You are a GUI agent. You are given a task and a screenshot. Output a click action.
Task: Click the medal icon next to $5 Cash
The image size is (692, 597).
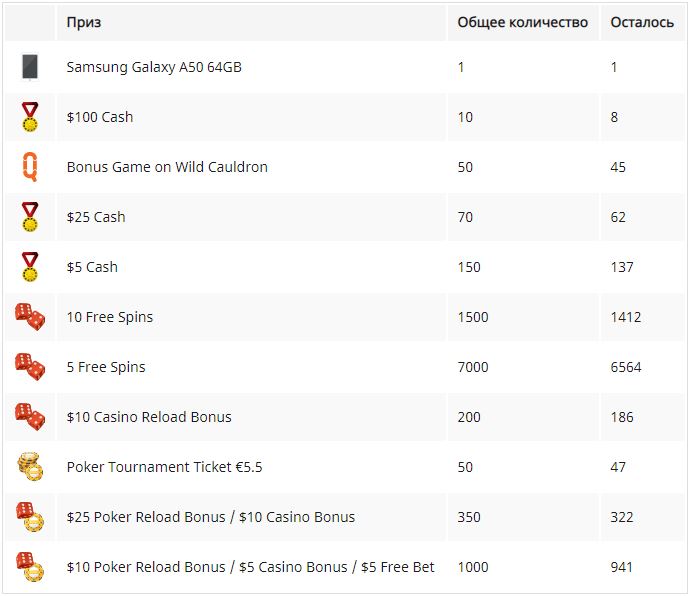(x=30, y=267)
